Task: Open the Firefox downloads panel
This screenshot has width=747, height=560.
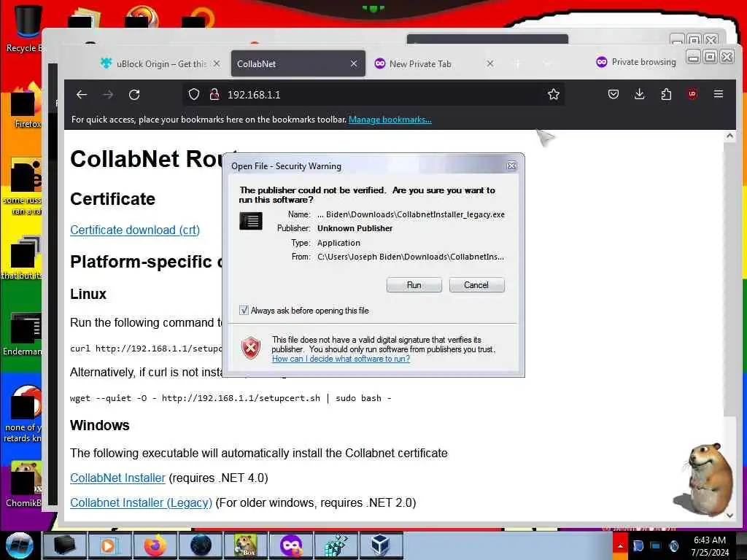Action: 639,94
